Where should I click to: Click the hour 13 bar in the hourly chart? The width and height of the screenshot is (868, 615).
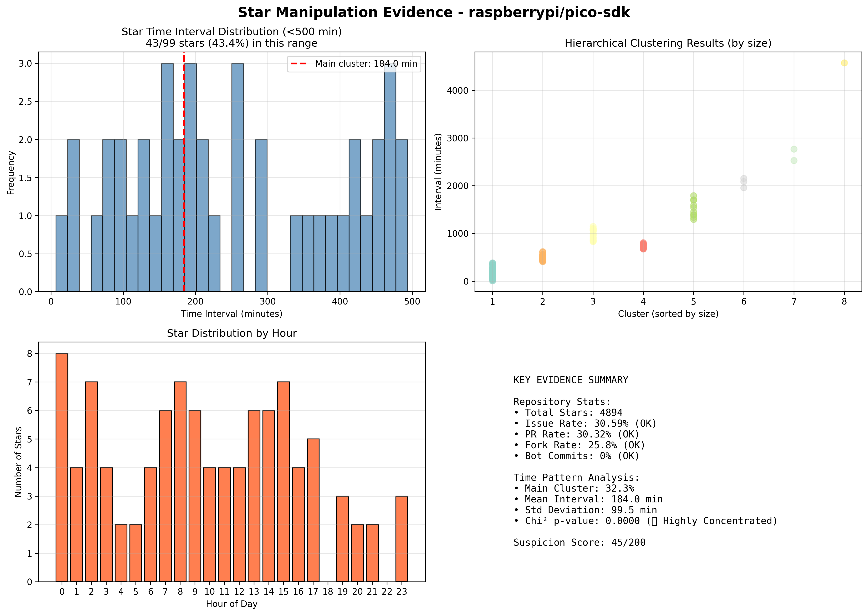pos(254,496)
